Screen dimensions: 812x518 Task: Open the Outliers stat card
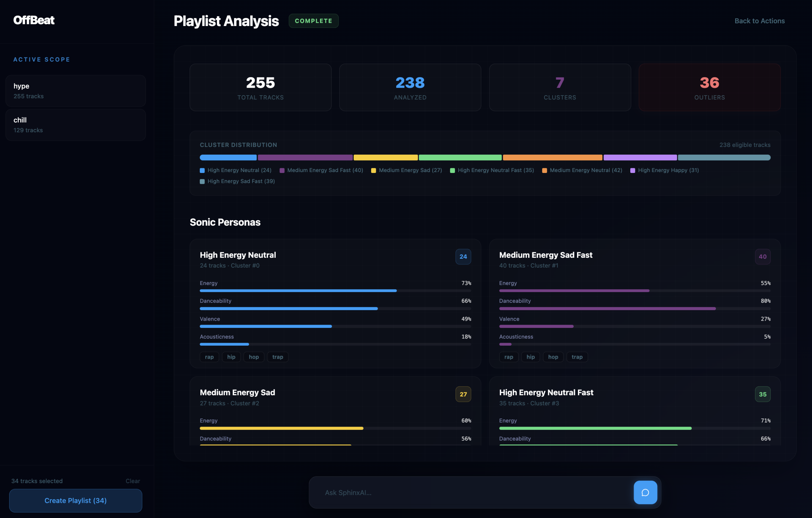(710, 87)
